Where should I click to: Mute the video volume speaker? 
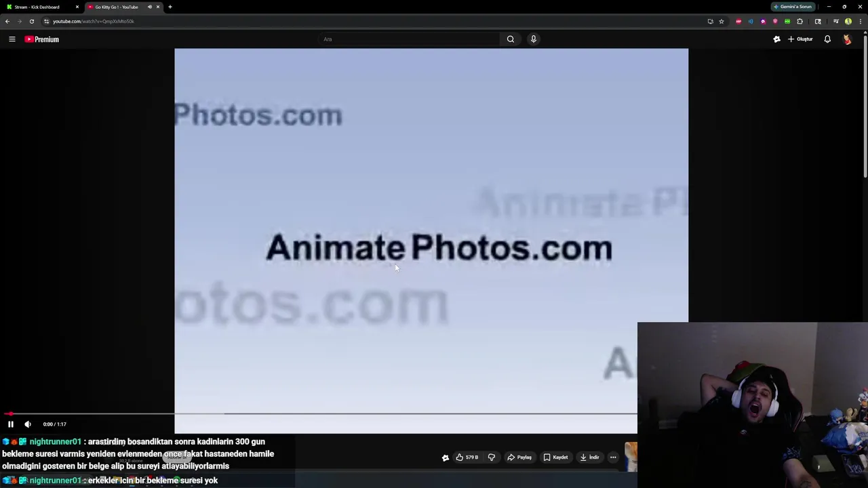coord(28,424)
